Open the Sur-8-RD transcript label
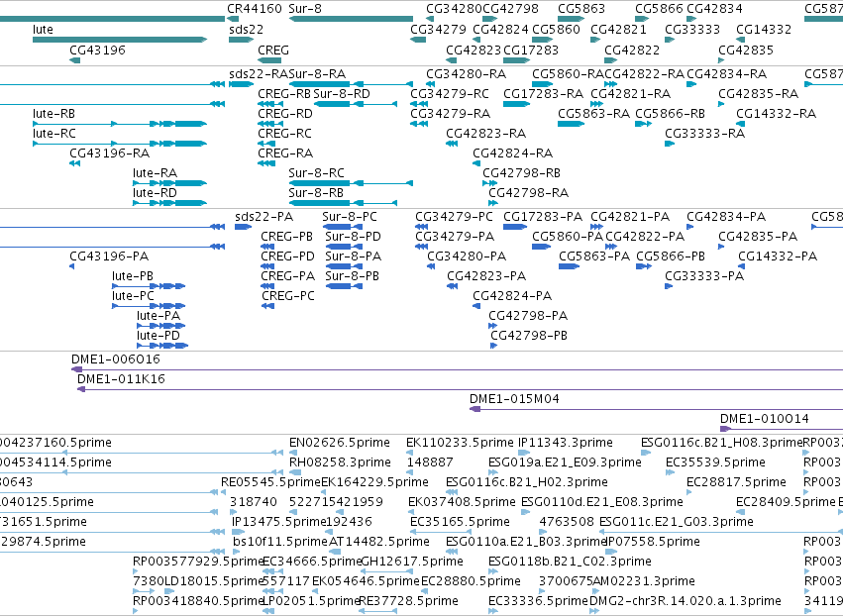The width and height of the screenshot is (843, 616). pos(342,94)
